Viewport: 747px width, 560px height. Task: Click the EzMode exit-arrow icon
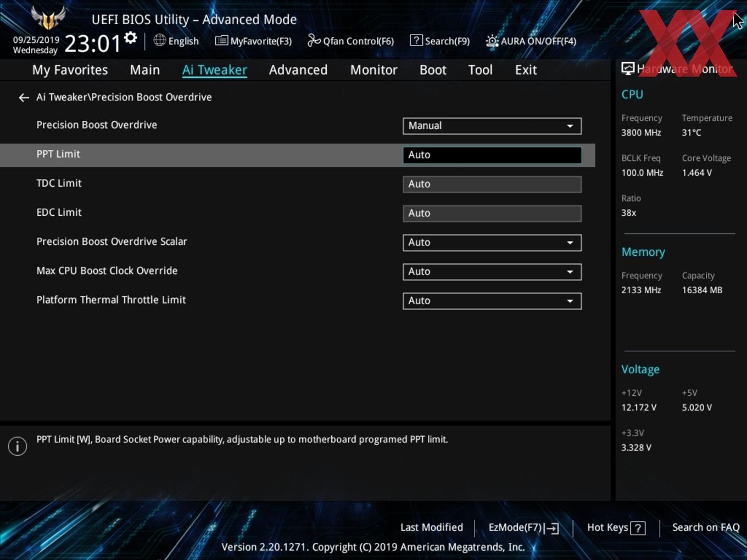(553, 528)
